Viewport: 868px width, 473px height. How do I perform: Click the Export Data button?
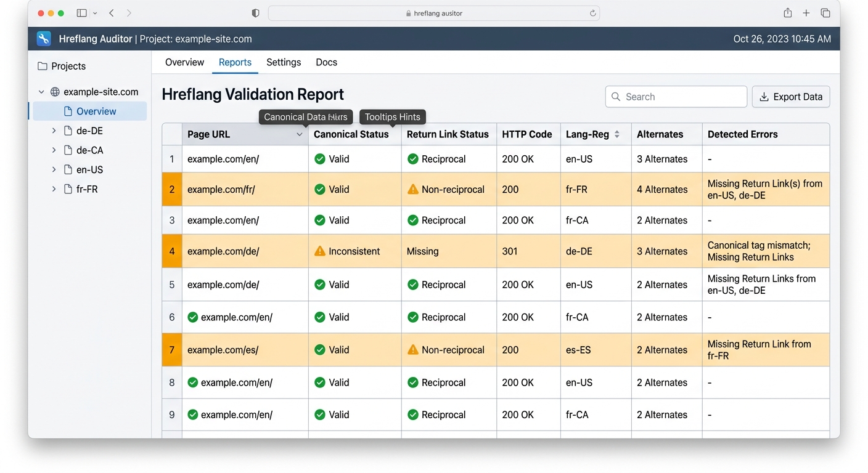(791, 97)
